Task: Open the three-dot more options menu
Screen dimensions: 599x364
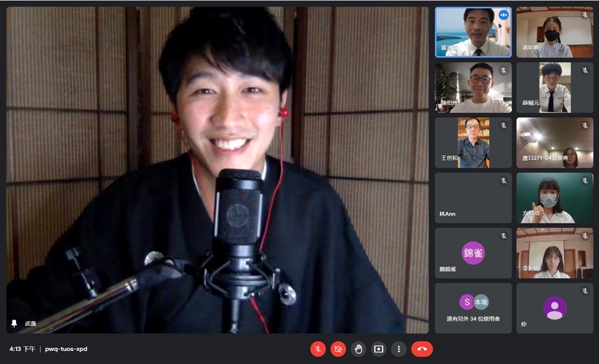Action: click(398, 349)
